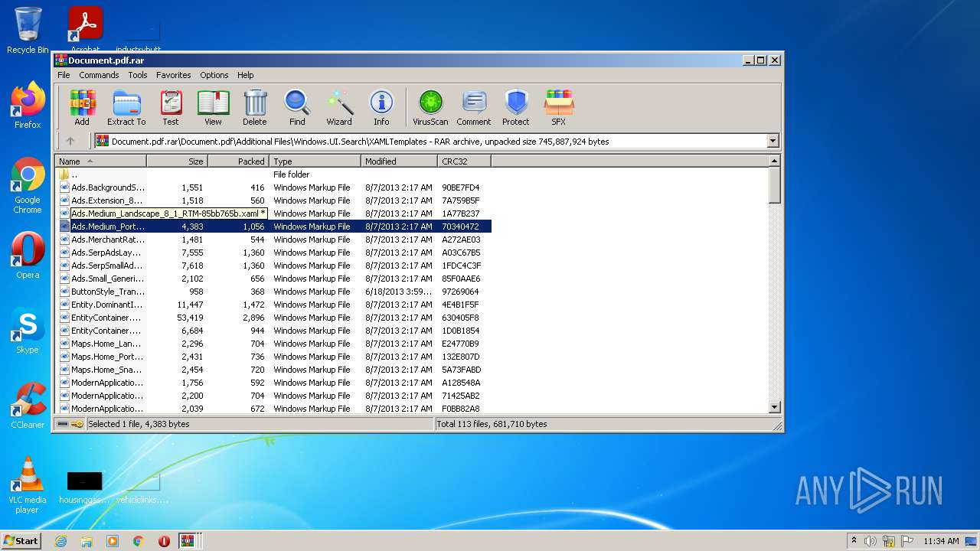Open Skype desktop shortcut
The width and height of the screenshot is (980, 551).
pyautogui.click(x=28, y=331)
